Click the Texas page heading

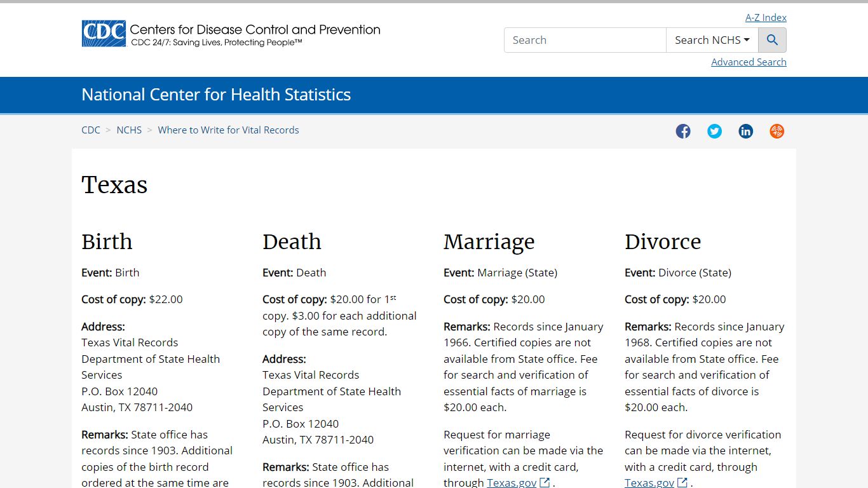click(114, 185)
